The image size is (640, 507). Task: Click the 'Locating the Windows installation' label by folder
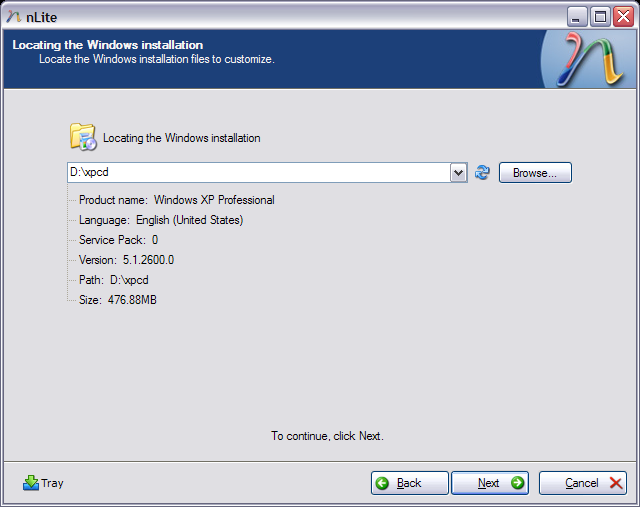tap(182, 138)
